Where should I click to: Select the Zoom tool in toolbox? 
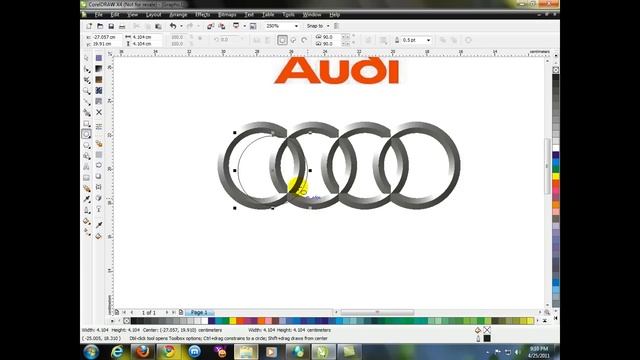(87, 91)
